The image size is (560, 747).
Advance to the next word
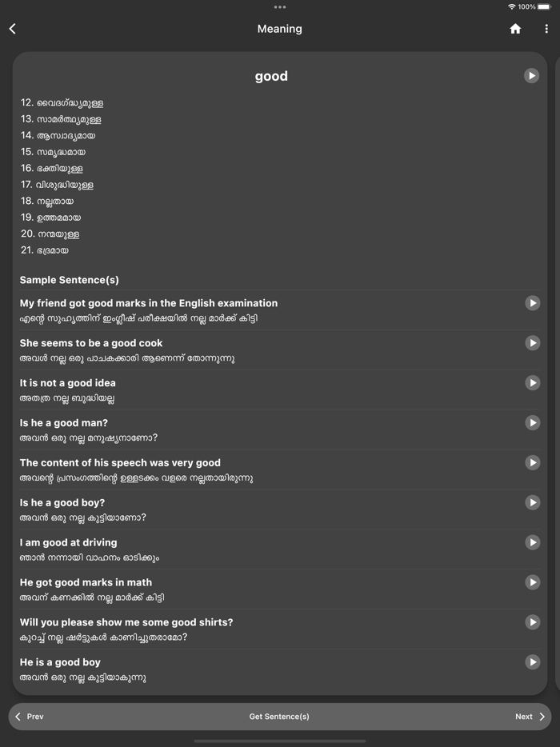(x=529, y=716)
